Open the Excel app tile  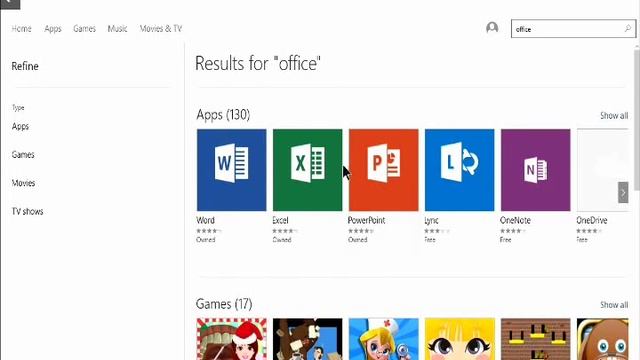pos(307,170)
